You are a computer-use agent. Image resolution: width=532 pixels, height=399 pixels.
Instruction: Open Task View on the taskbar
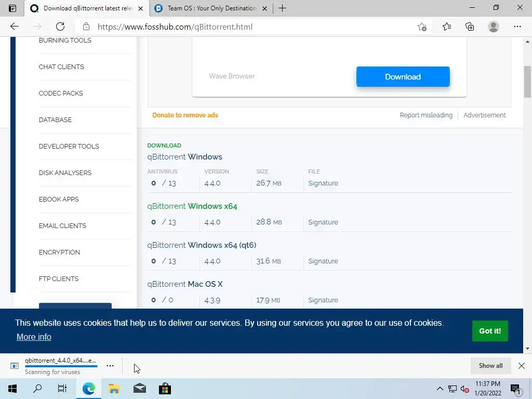62,389
